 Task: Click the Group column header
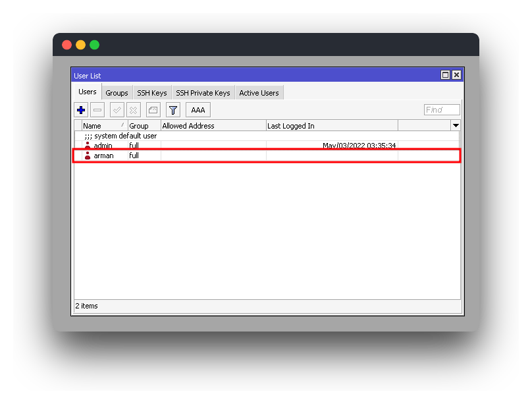[144, 126]
